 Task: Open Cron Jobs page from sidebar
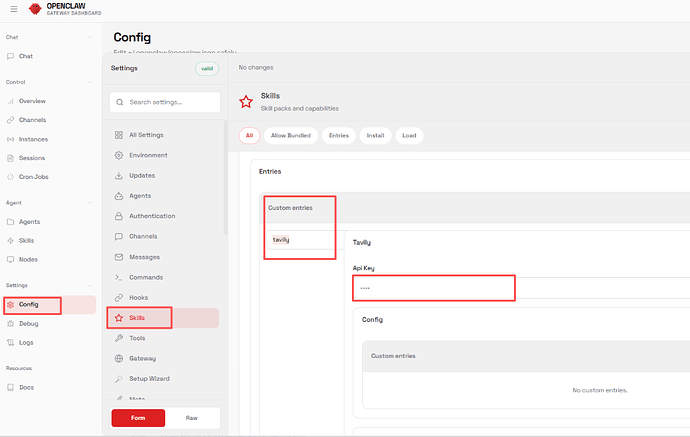pyautogui.click(x=49, y=177)
